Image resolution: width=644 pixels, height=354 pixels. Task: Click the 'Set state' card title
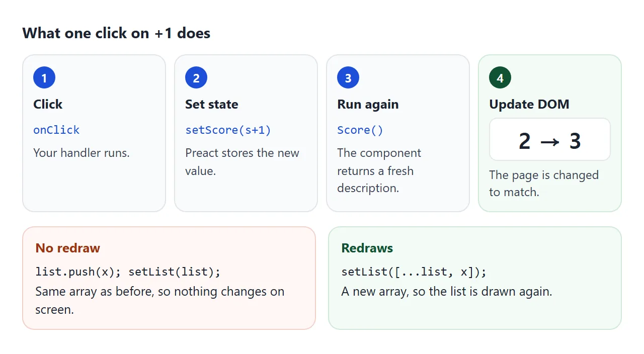pyautogui.click(x=212, y=104)
